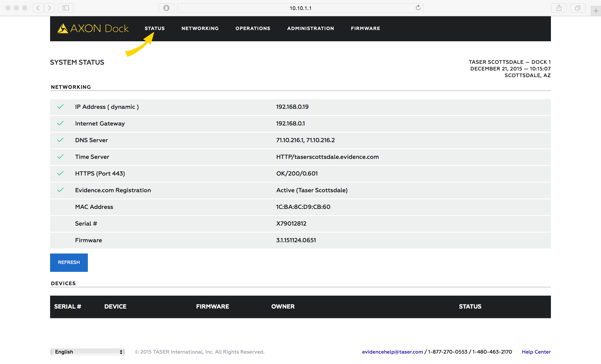Click the IP Address green checkmark
Viewport: 601px width, 364px height.
(60, 107)
